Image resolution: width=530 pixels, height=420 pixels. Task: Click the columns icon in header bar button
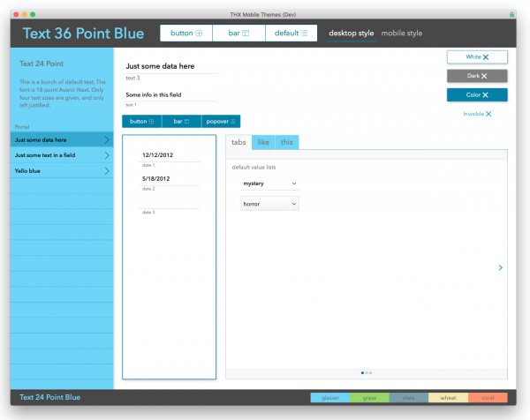(x=246, y=33)
